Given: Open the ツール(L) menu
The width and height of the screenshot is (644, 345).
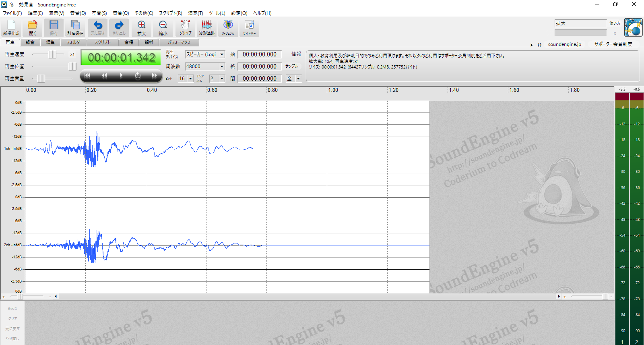Looking at the screenshot, I should coord(217,13).
